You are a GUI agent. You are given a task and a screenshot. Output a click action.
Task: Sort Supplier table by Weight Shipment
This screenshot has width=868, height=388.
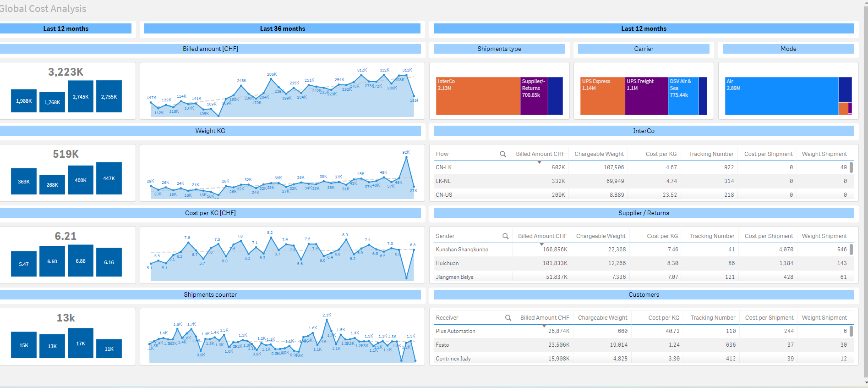click(x=824, y=236)
